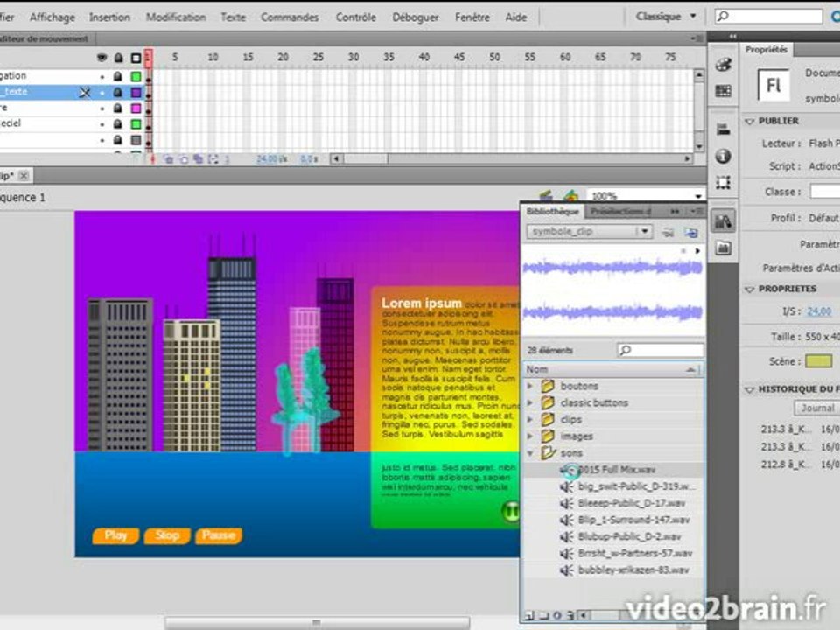Expand the 'images' library folder
840x630 pixels.
pos(530,436)
